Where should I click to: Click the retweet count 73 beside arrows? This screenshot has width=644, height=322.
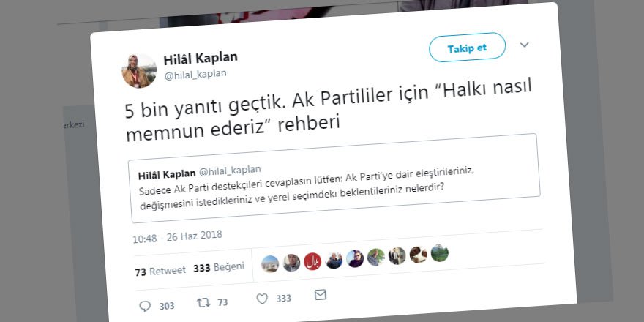(222, 302)
